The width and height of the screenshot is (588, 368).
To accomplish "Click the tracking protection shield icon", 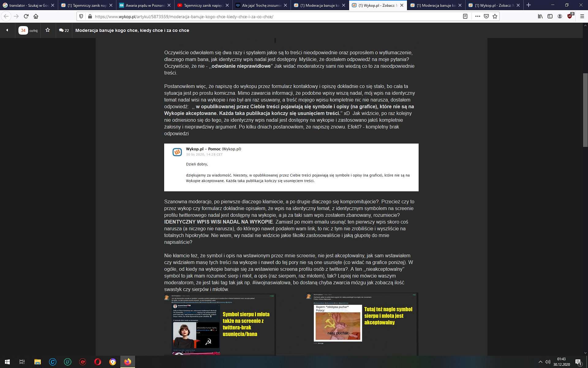I will pyautogui.click(x=81, y=16).
